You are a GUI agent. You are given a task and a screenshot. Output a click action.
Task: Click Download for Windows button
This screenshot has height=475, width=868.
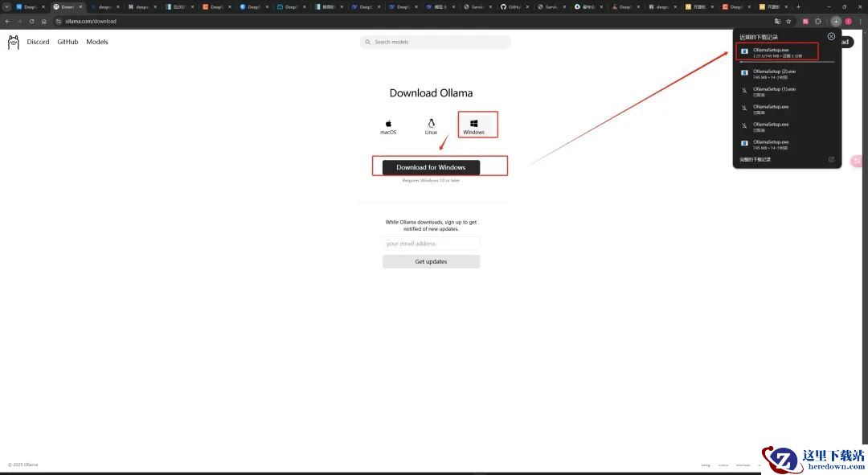(431, 167)
